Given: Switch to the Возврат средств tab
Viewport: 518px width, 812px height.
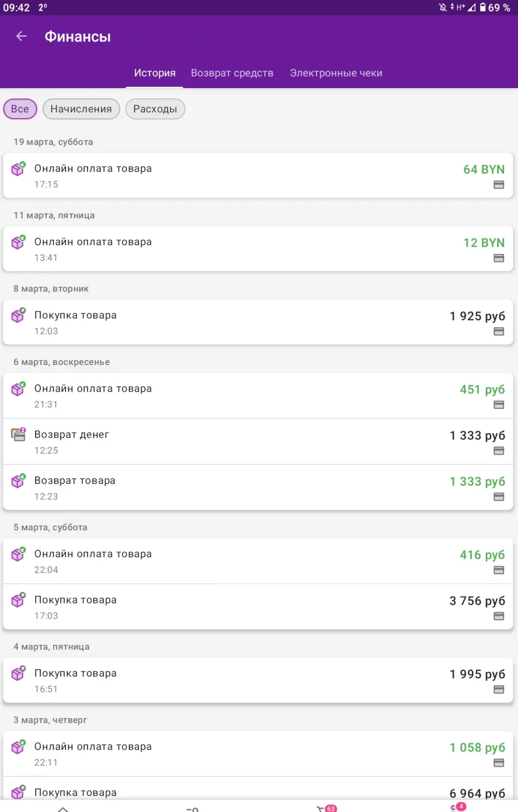Looking at the screenshot, I should point(232,73).
